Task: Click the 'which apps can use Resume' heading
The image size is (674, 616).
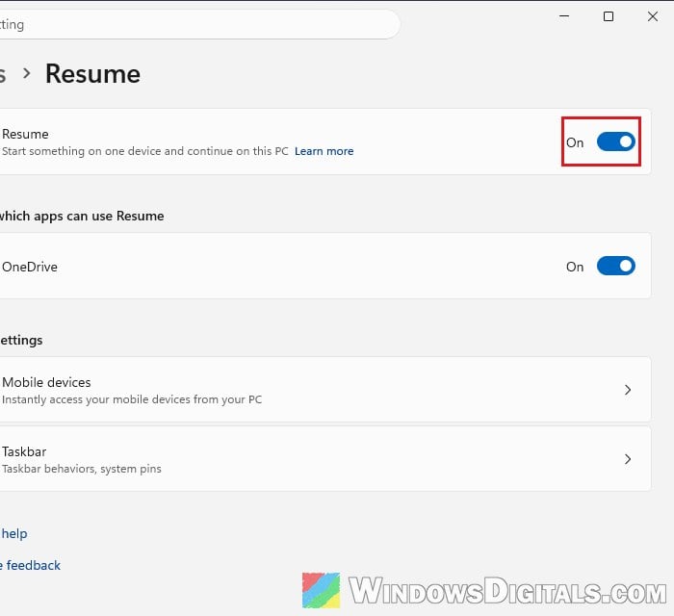Action: [x=82, y=216]
